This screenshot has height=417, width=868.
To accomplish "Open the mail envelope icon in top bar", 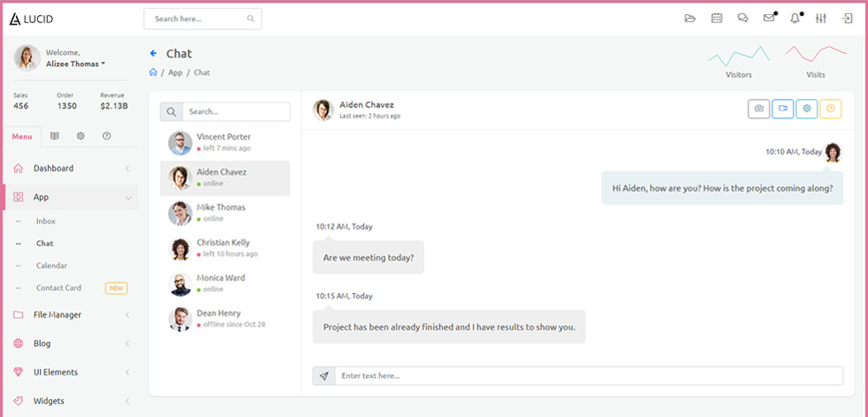I will coord(769,19).
